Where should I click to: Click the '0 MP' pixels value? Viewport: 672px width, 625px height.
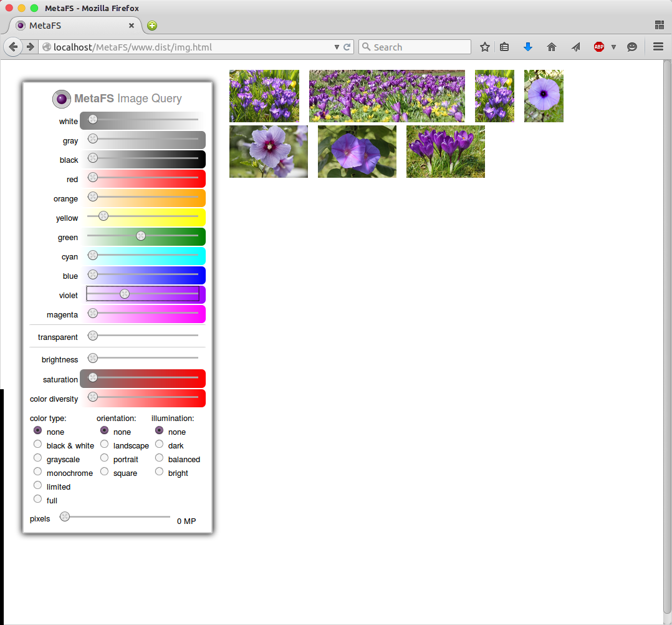pyautogui.click(x=186, y=521)
